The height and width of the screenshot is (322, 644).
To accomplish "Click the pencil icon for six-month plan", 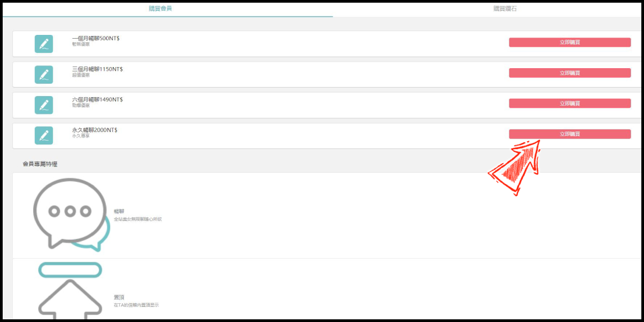I will [x=43, y=105].
